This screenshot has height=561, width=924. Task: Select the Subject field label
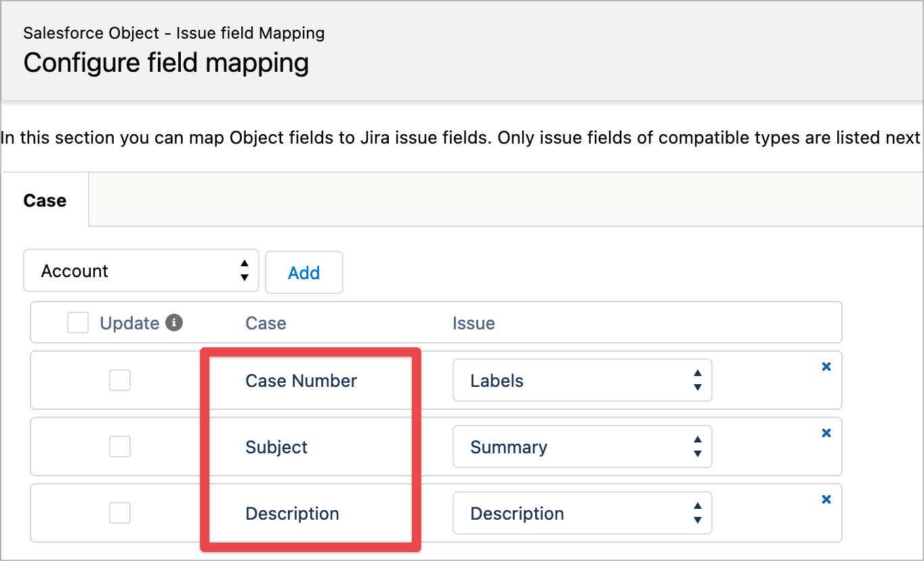pyautogui.click(x=276, y=447)
